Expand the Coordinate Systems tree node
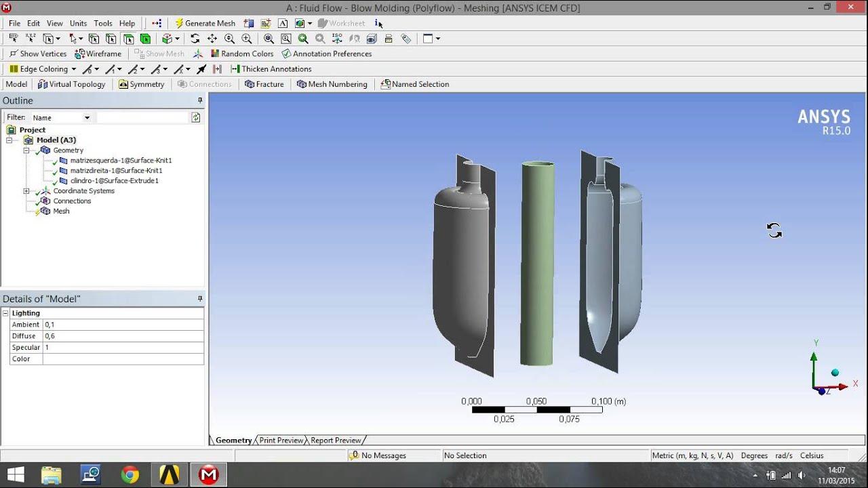Viewport: 868px width, 488px height. [26, 191]
